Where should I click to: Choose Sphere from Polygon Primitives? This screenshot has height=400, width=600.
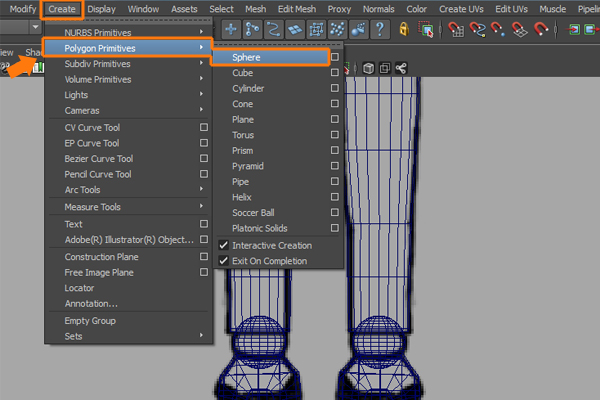(x=246, y=58)
